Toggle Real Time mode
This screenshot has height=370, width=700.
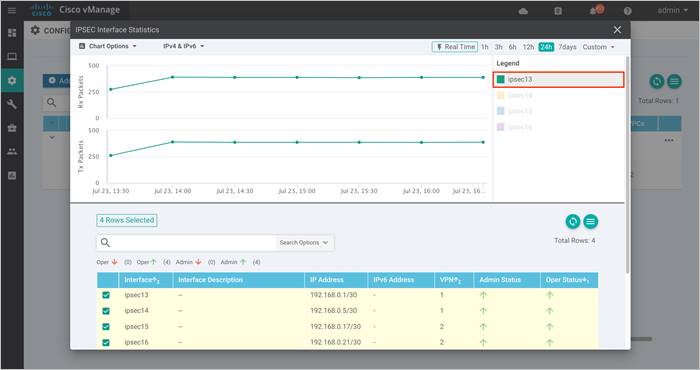tap(455, 47)
